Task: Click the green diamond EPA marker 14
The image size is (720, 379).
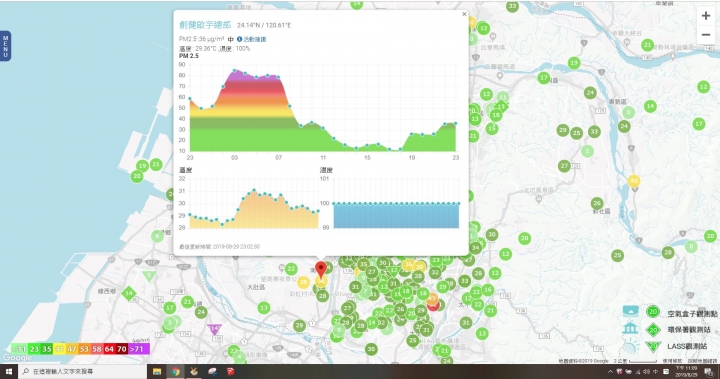Action: tap(129, 293)
